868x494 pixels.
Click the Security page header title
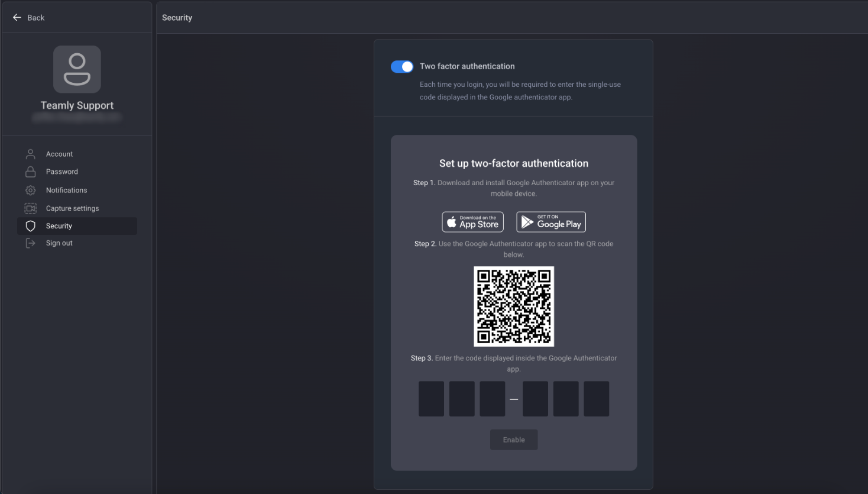click(177, 18)
